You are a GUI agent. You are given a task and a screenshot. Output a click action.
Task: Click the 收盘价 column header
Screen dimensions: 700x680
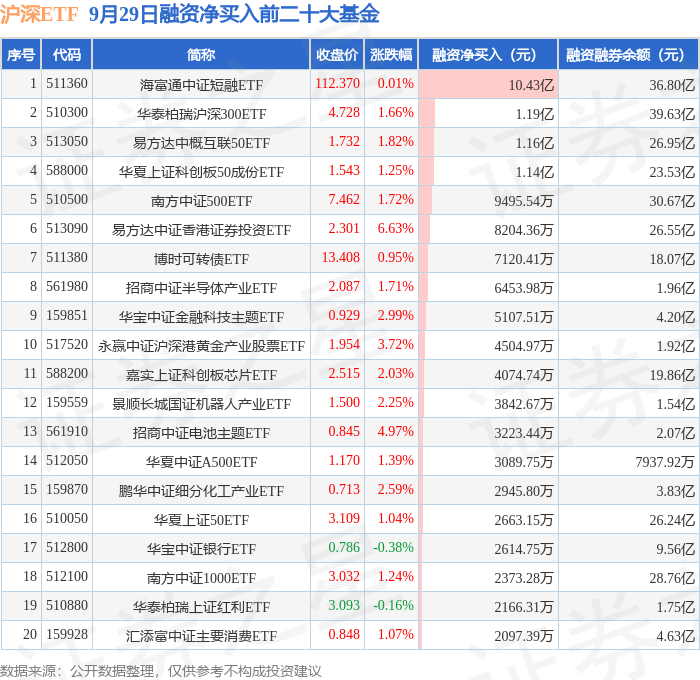click(x=337, y=54)
